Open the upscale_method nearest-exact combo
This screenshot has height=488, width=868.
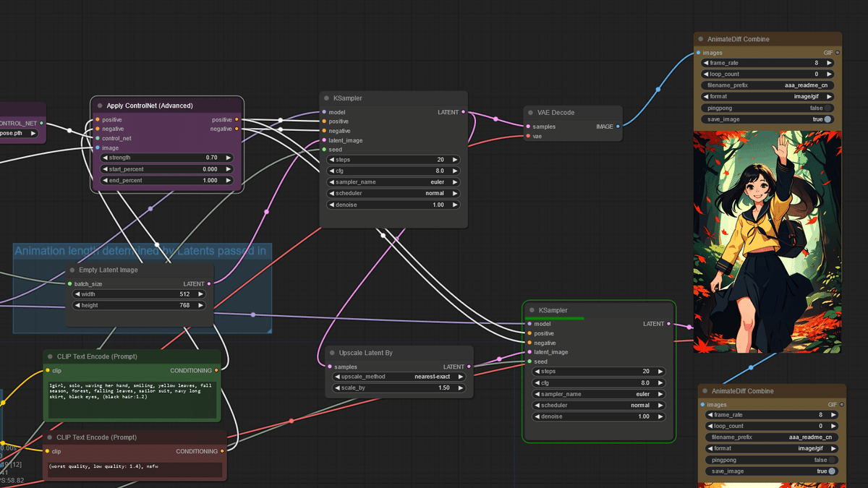click(x=398, y=377)
